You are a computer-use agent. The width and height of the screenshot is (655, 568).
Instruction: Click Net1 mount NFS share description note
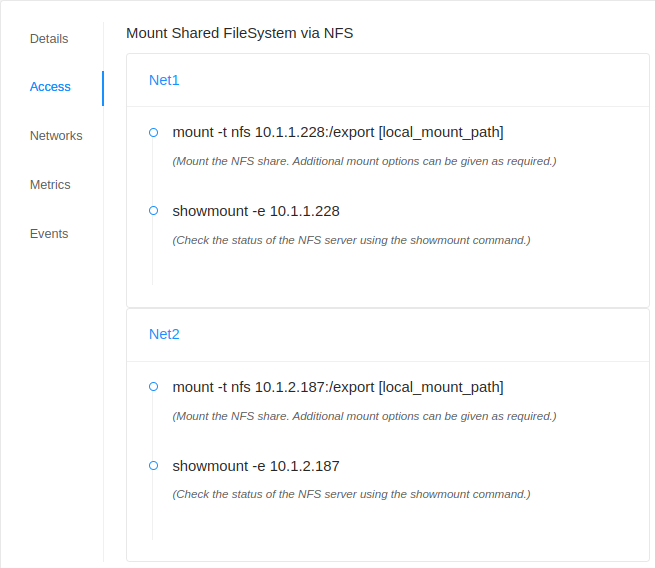(364, 161)
